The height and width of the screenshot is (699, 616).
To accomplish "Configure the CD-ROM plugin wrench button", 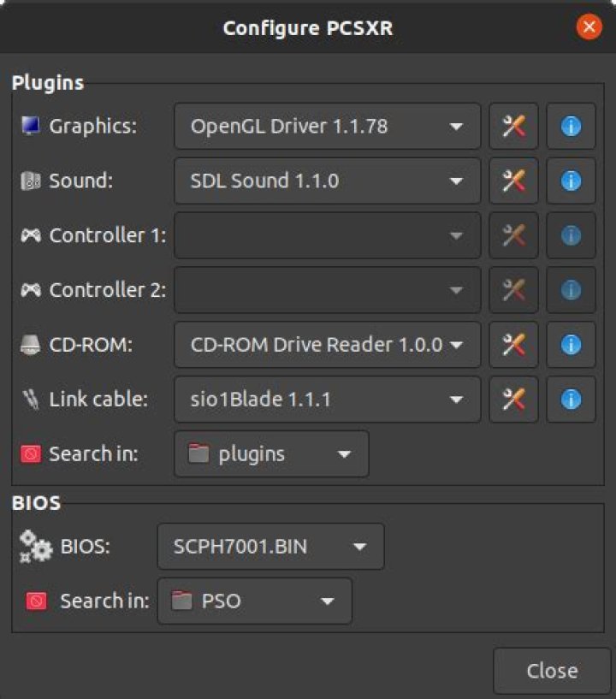I will point(513,345).
